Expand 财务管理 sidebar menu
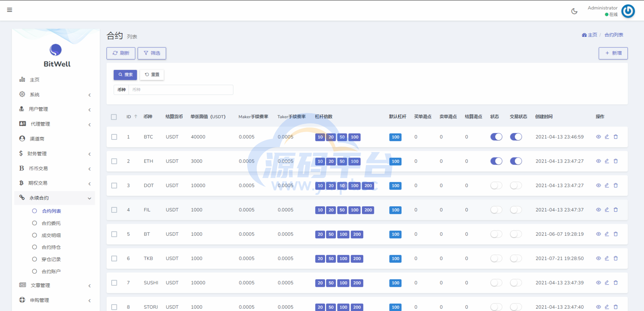This screenshot has width=644, height=311. click(x=55, y=153)
